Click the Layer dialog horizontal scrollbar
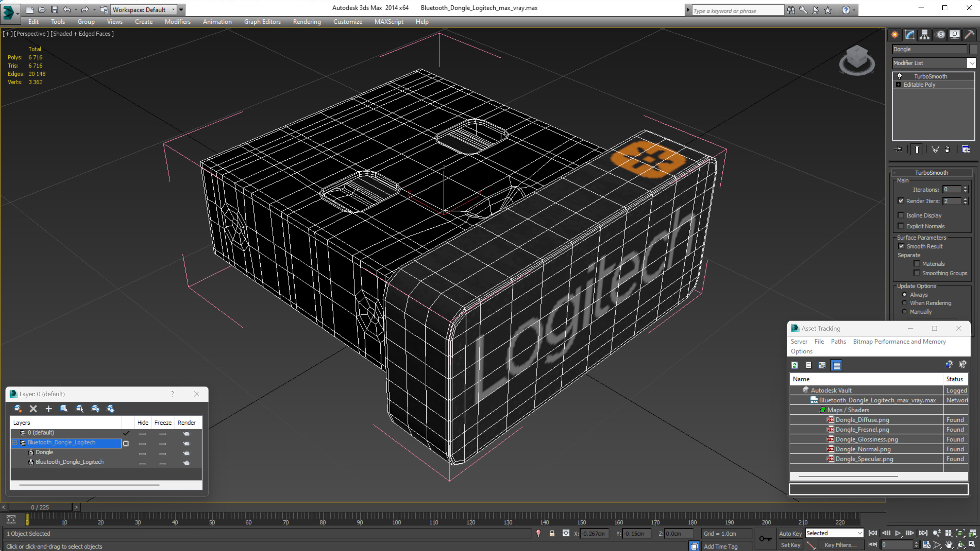This screenshot has height=551, width=980. tap(89, 485)
